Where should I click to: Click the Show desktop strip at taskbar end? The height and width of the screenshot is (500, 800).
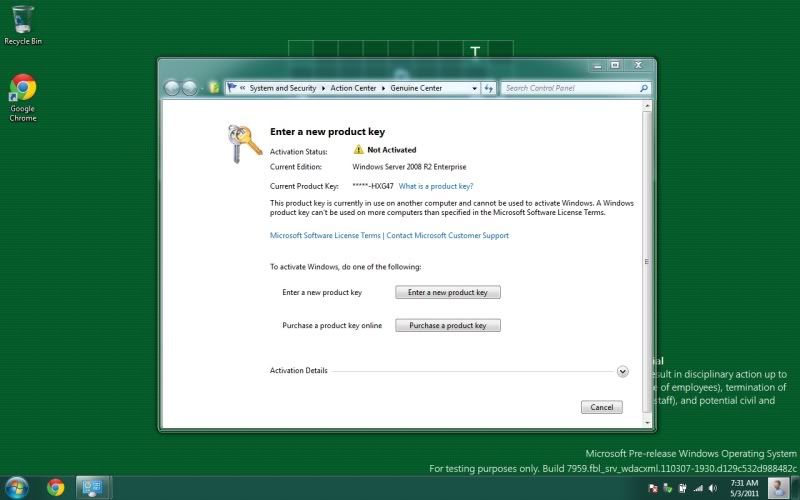pos(795,488)
